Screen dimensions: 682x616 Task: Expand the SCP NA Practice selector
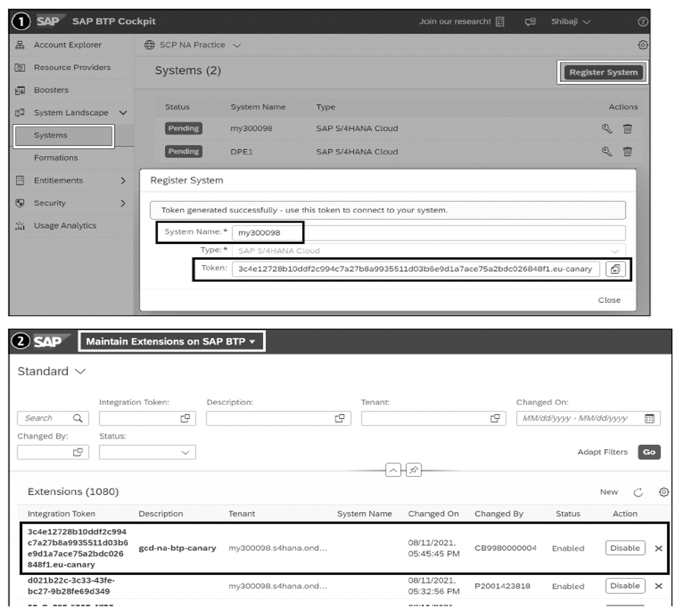pos(238,44)
